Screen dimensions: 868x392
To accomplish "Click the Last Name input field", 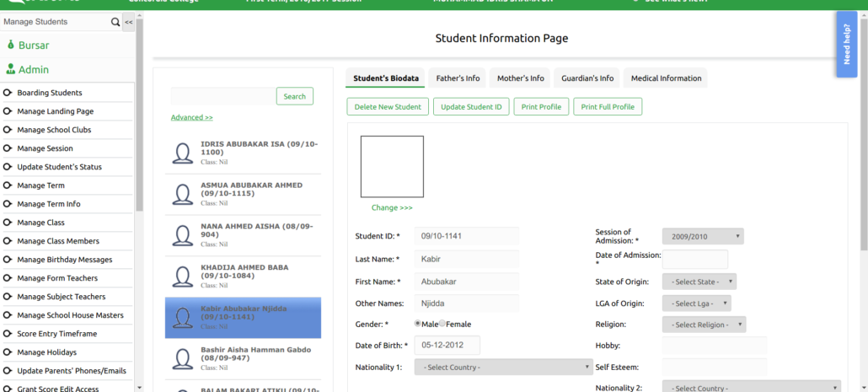I will 467,259.
